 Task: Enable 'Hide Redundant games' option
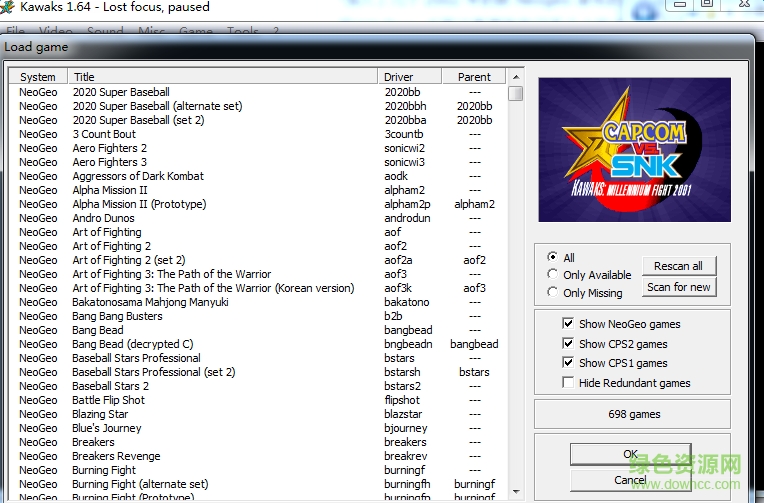(x=568, y=383)
